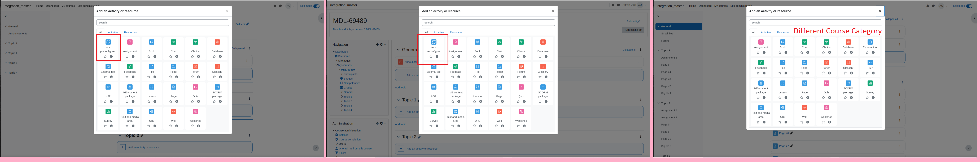The image size is (980, 162).
Task: Select the H5P icon in the middle dialog
Action: 434,87
